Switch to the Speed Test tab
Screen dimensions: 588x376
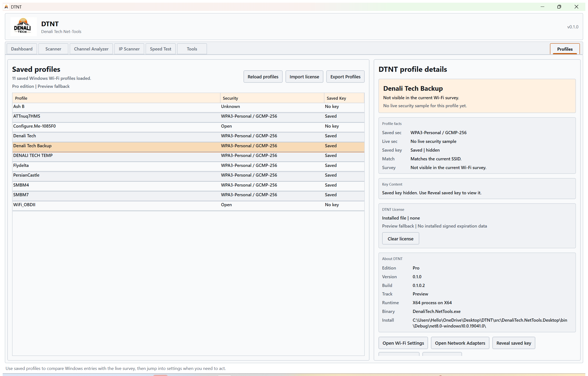click(160, 49)
